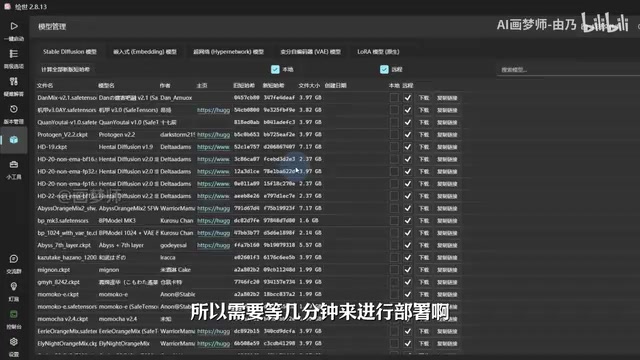This screenshot has width=640, height=360.
Task: Click author name darkstorm in Protogen row
Action: pyautogui.click(x=178, y=135)
